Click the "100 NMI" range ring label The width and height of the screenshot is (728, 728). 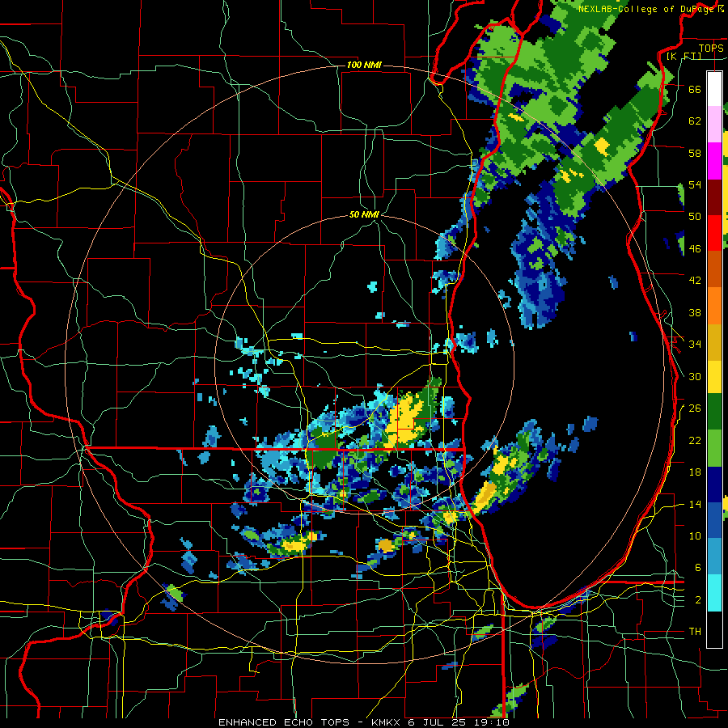[x=364, y=65]
